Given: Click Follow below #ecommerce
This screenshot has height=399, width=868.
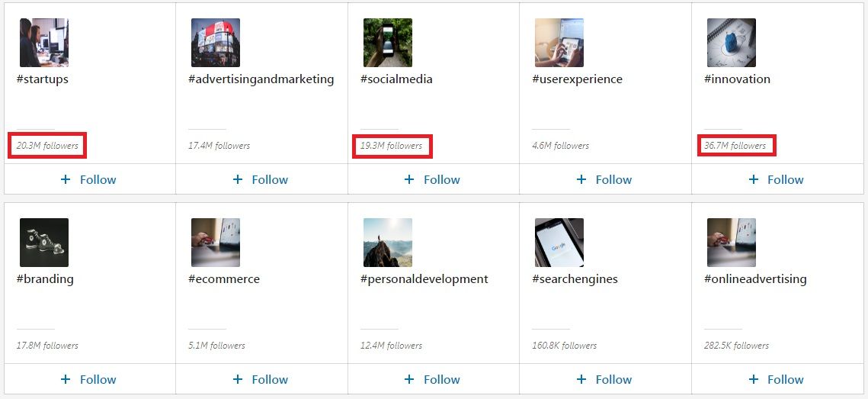Looking at the screenshot, I should pyautogui.click(x=261, y=379).
